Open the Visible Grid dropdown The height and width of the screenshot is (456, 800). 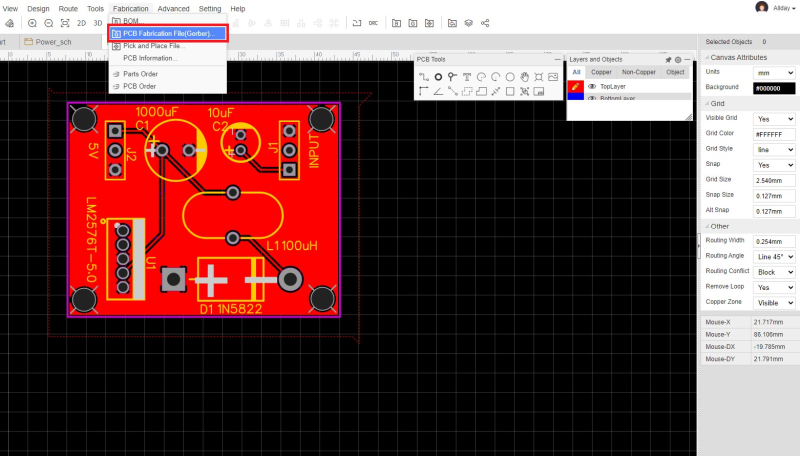click(774, 119)
